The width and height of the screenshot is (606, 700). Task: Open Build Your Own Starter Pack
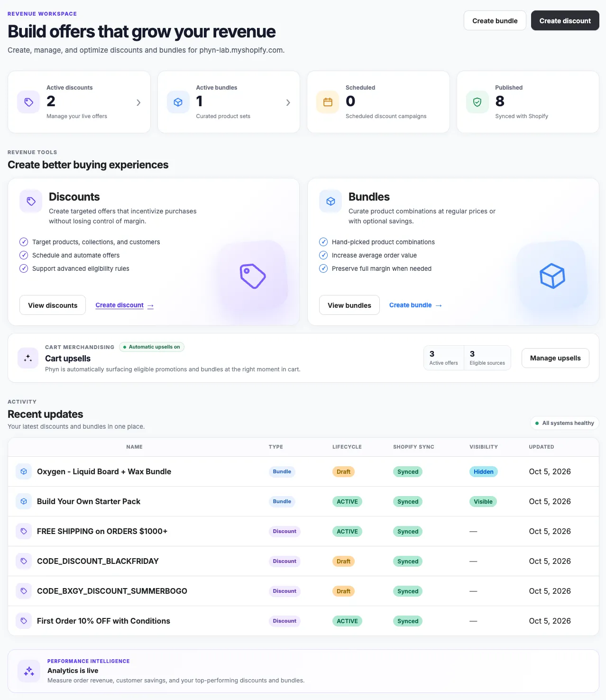click(89, 501)
